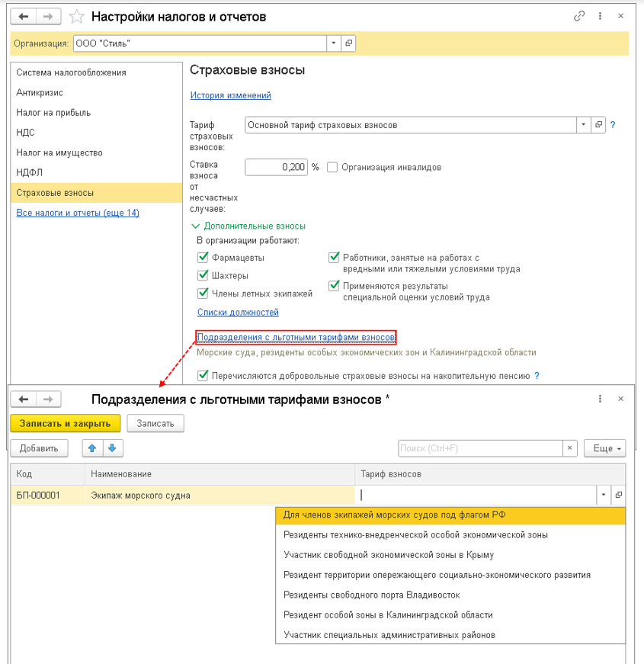Click the help question mark beside tariff field

click(x=613, y=125)
